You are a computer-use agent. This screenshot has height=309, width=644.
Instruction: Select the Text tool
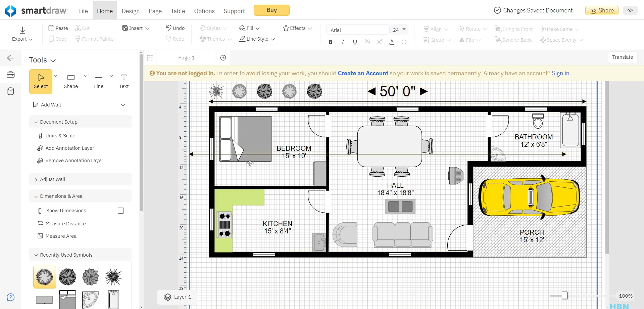point(123,81)
